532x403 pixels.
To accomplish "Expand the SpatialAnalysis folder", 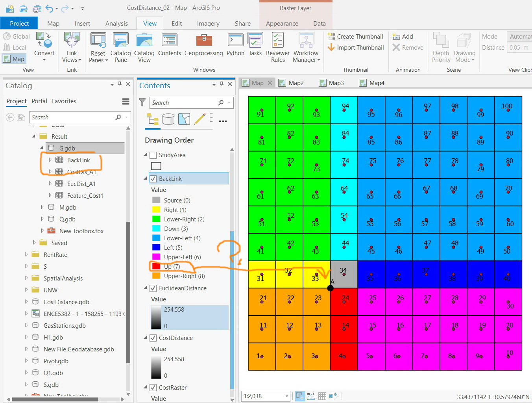I will (26, 278).
